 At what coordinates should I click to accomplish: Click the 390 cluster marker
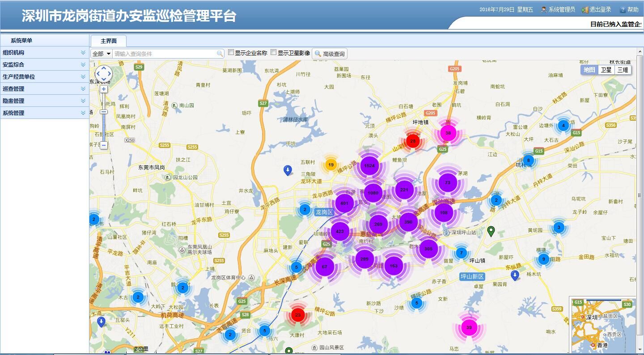click(408, 222)
